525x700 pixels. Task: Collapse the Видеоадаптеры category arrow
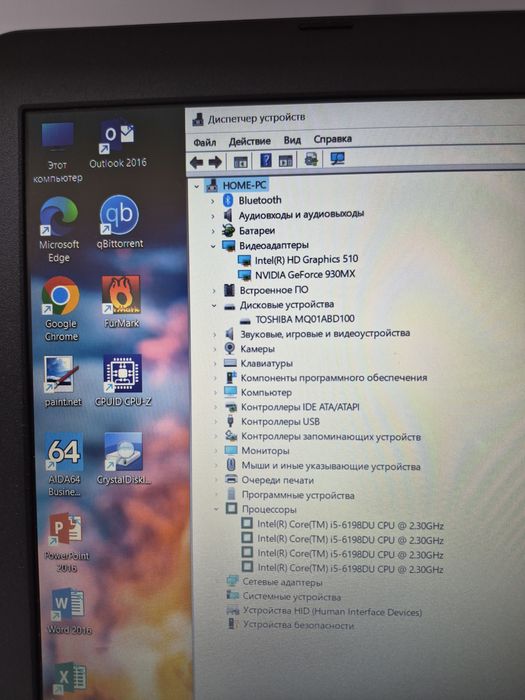213,246
